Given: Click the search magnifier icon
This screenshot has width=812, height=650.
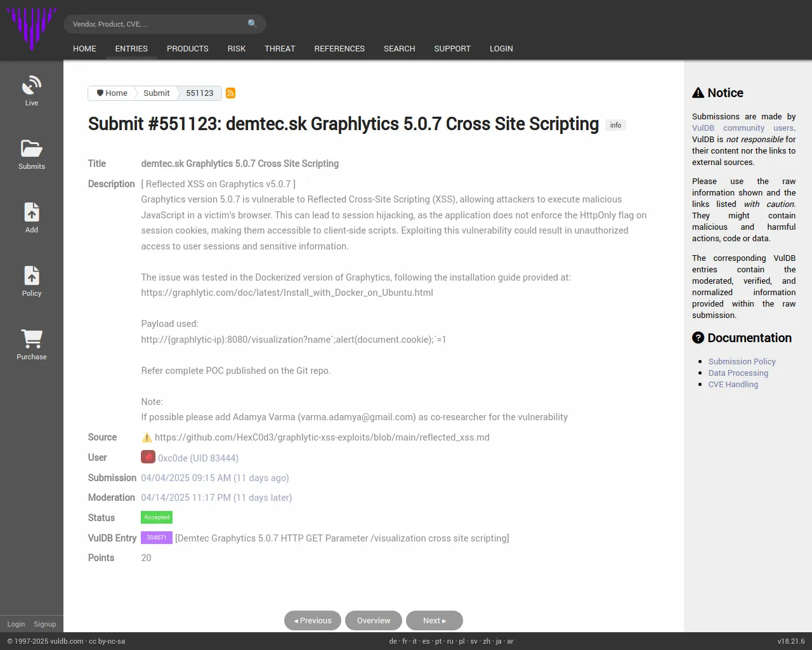Looking at the screenshot, I should pos(252,23).
